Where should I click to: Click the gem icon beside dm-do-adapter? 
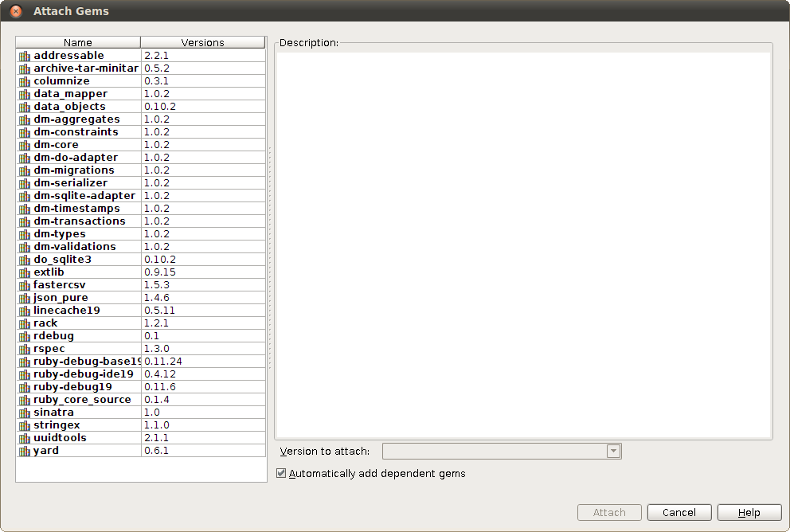click(x=25, y=158)
